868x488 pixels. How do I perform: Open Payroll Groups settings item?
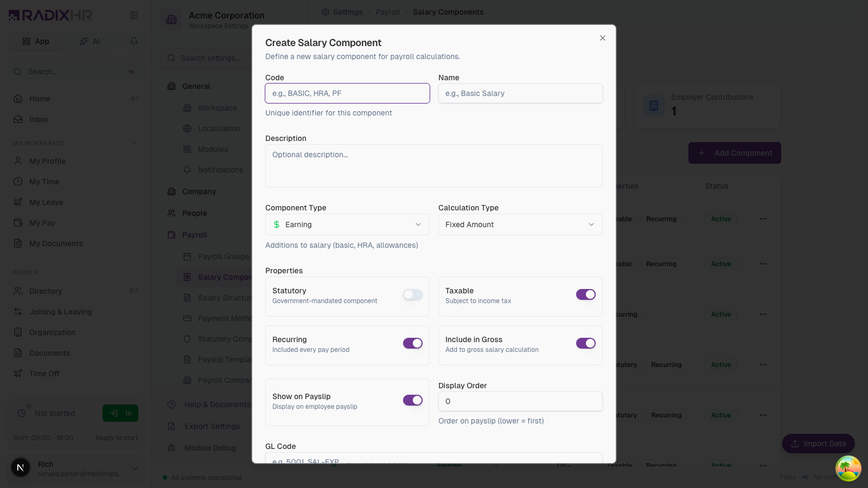click(223, 256)
